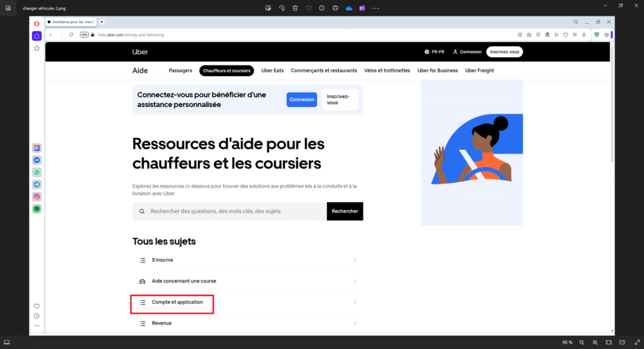Select the 'Assistance pour les chauf' browser tab
Image resolution: width=644 pixels, height=349 pixels.
click(71, 22)
